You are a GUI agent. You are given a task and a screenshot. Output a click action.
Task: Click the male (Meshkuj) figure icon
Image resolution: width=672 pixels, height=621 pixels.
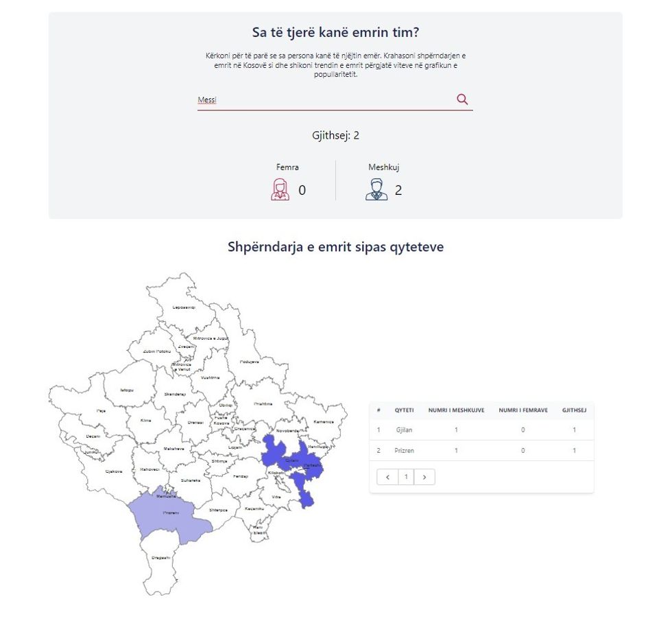(x=376, y=189)
